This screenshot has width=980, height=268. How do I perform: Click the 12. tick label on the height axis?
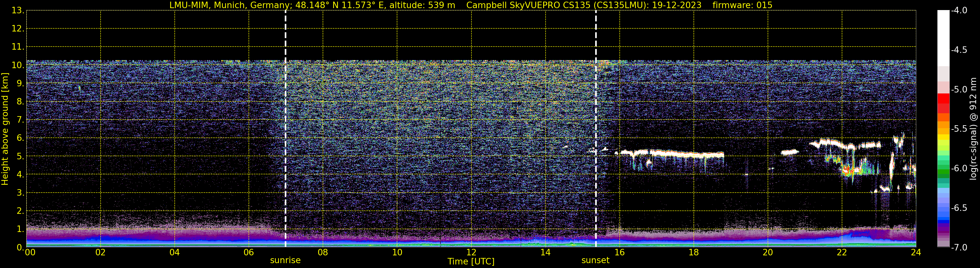18,29
